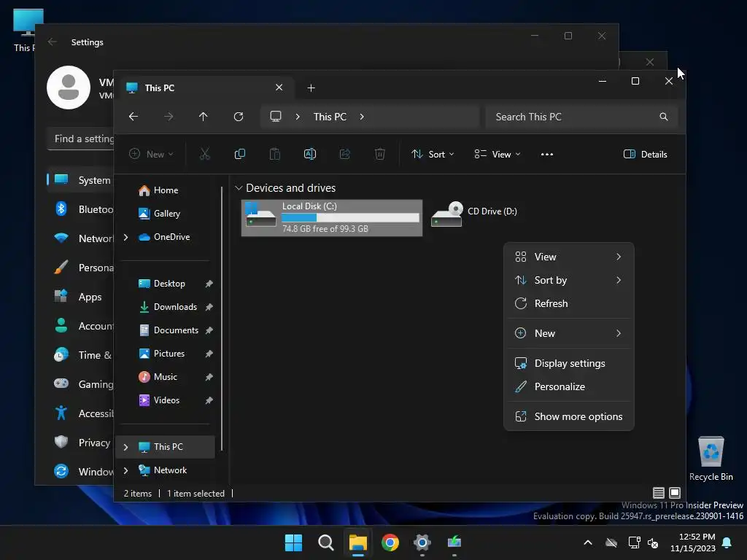Click the Paste clipboard icon
This screenshot has width=747, height=560.
(275, 154)
